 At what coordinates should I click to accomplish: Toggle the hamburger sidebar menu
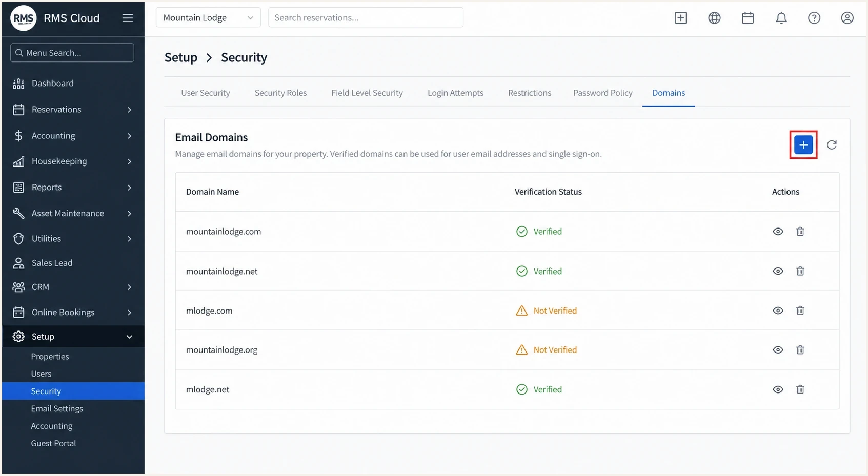coord(128,18)
